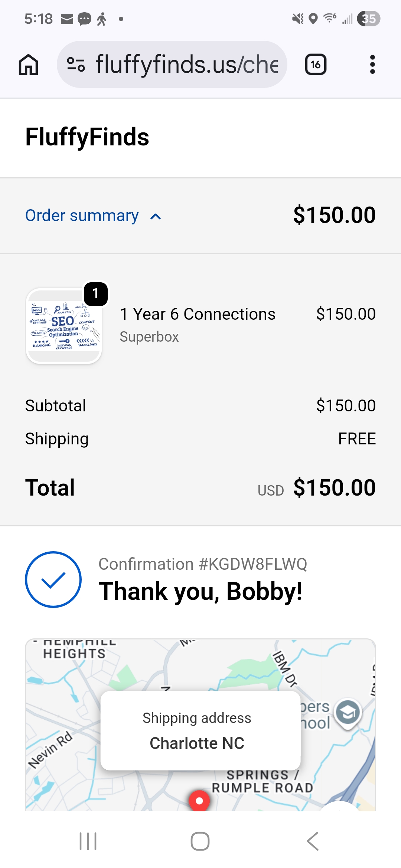
Task: Open Chrome three-dot overflow menu
Action: click(x=372, y=65)
